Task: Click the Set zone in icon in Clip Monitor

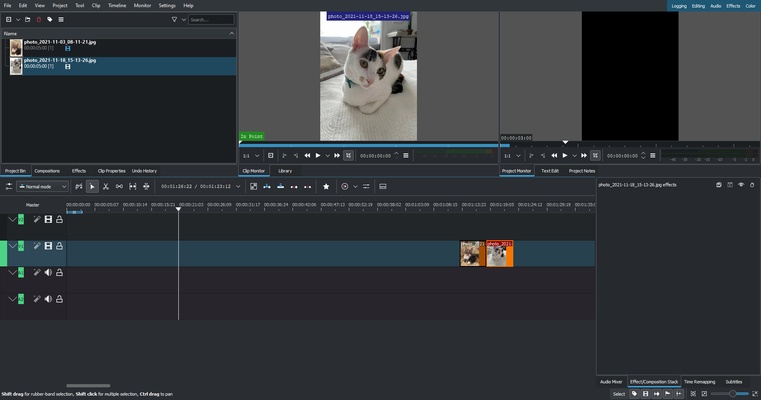Action: [x=284, y=156]
